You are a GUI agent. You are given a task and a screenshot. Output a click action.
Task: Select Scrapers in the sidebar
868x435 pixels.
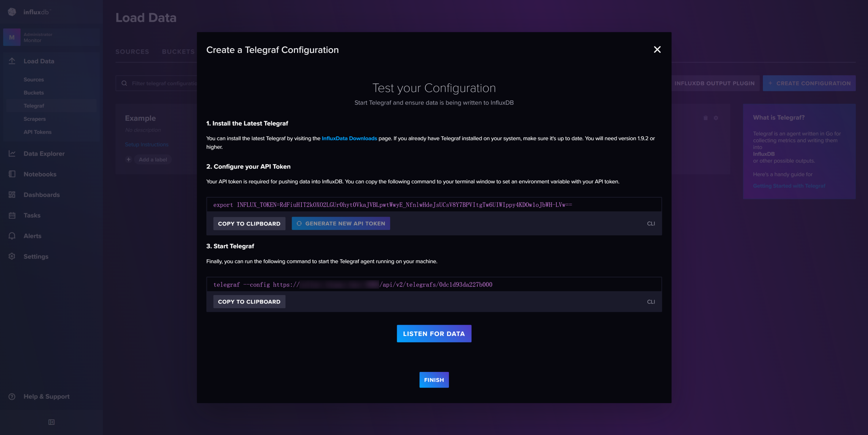(x=35, y=119)
